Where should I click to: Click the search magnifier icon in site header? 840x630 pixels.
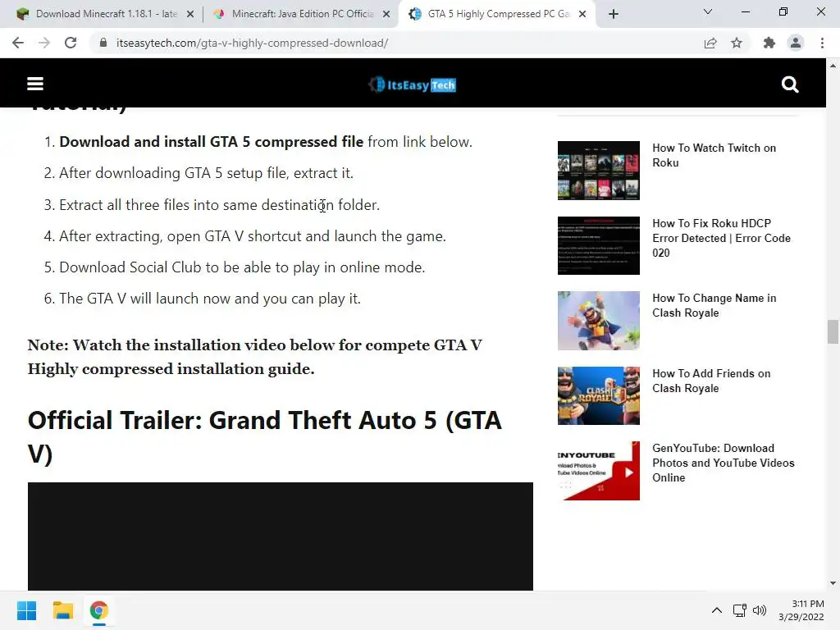[790, 84]
